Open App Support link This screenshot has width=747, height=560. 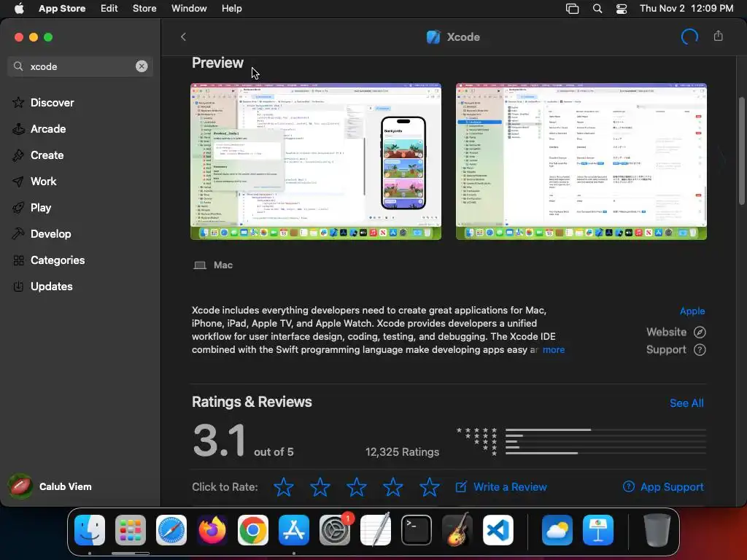(x=663, y=486)
